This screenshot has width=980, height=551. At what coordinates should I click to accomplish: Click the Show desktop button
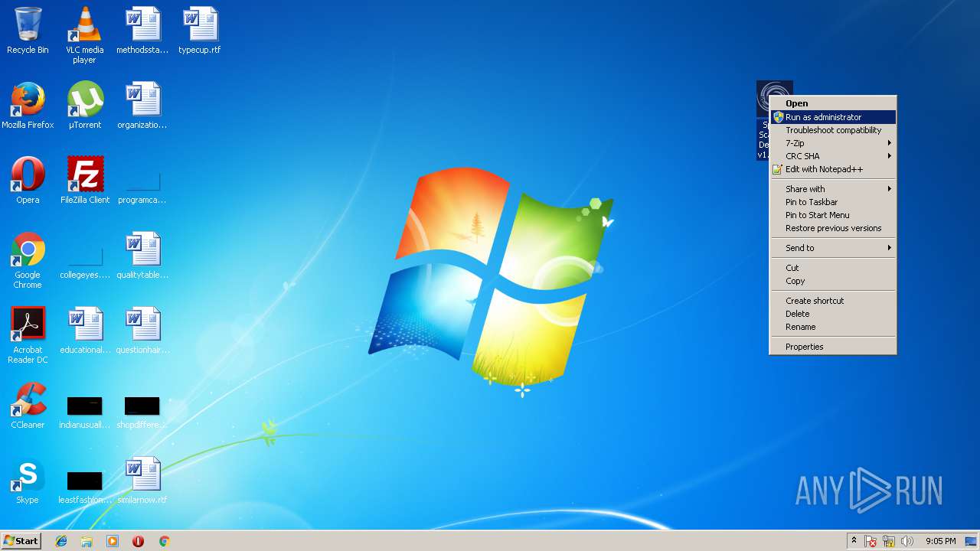(971, 541)
